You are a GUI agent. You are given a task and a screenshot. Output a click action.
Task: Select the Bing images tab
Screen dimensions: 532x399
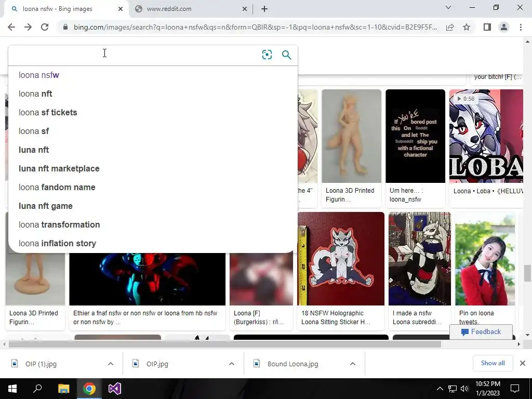pos(66,9)
